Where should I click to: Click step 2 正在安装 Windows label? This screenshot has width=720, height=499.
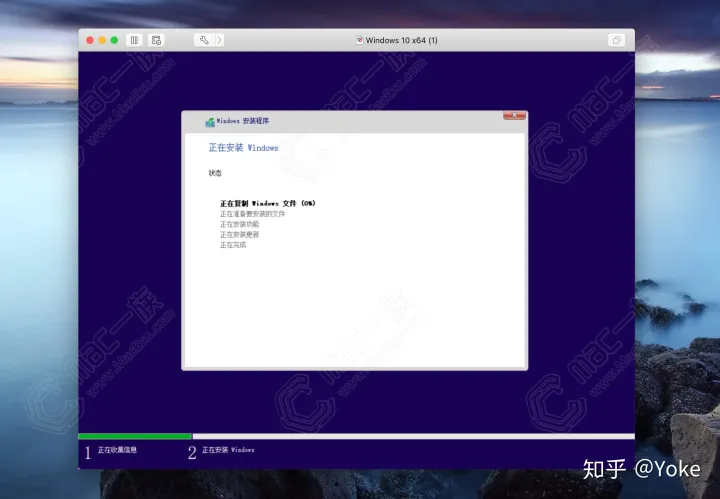tap(228, 450)
